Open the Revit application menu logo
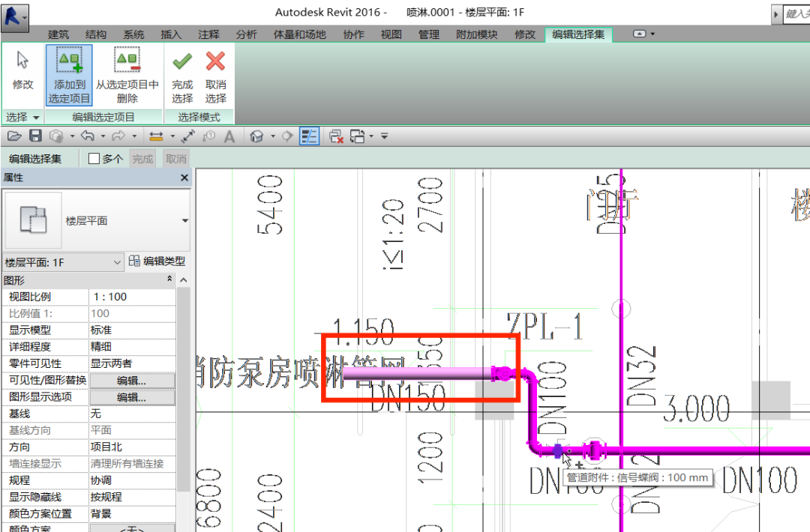 (14, 16)
